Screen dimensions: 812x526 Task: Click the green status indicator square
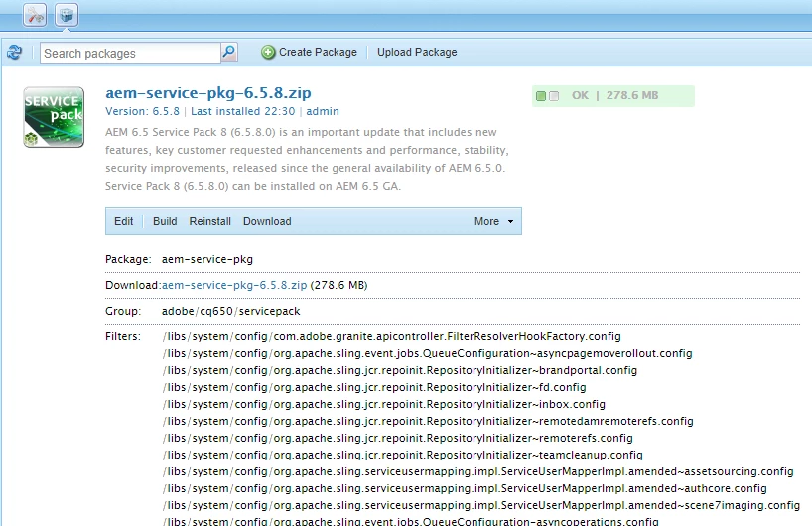pyautogui.click(x=541, y=96)
